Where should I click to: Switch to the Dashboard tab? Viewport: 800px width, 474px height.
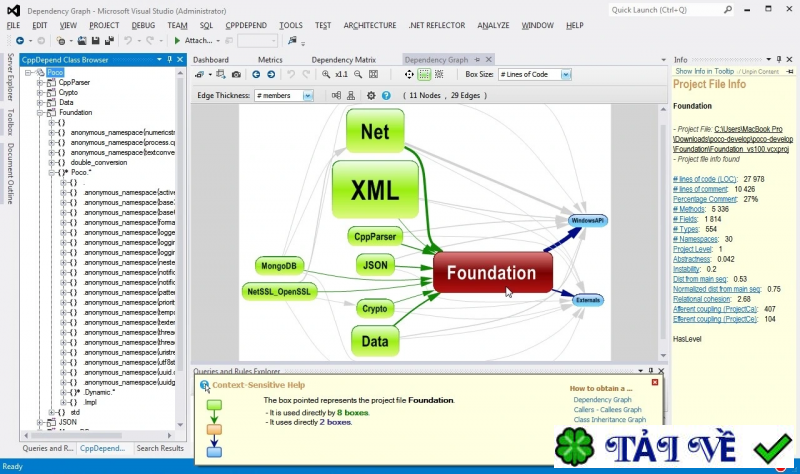click(211, 60)
